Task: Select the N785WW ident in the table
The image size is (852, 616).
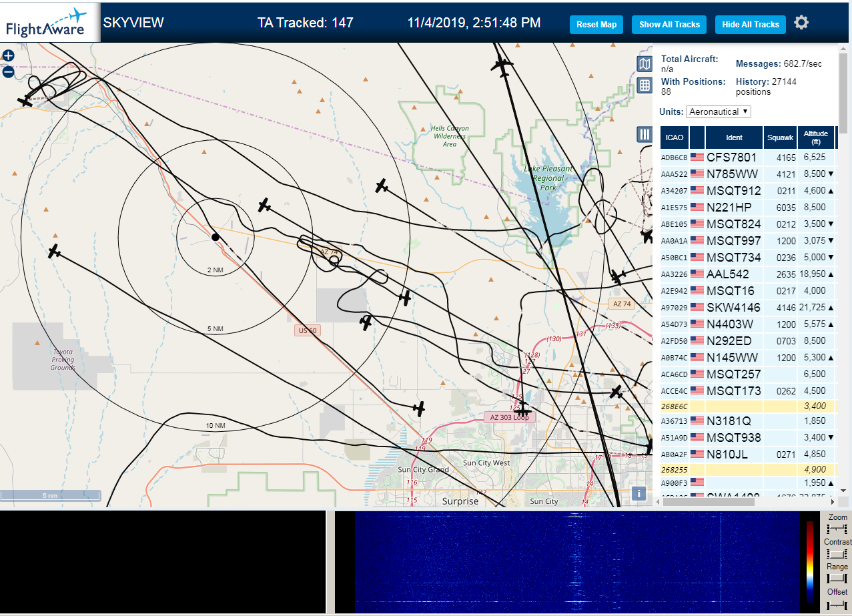Action: pyautogui.click(x=732, y=174)
